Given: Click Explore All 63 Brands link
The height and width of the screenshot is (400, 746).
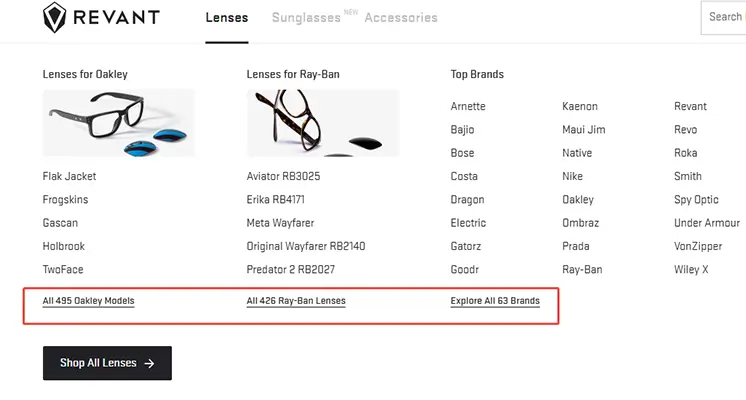Looking at the screenshot, I should (495, 301).
